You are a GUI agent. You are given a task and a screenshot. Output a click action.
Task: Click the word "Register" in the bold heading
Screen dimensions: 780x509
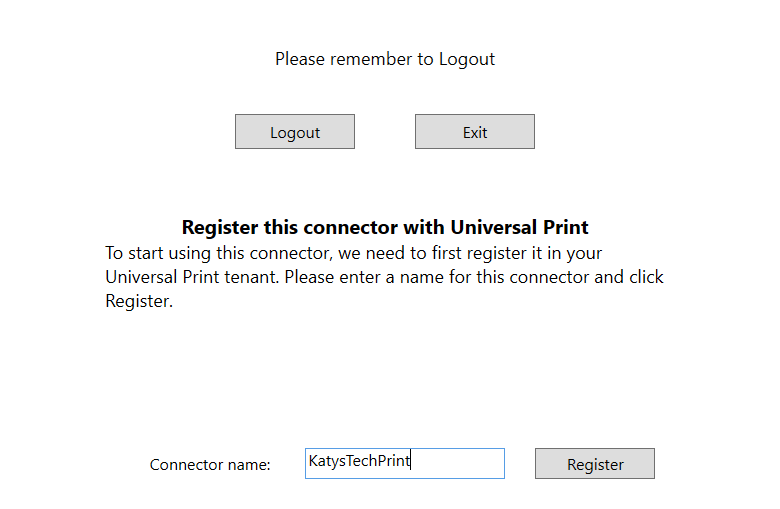pos(219,227)
